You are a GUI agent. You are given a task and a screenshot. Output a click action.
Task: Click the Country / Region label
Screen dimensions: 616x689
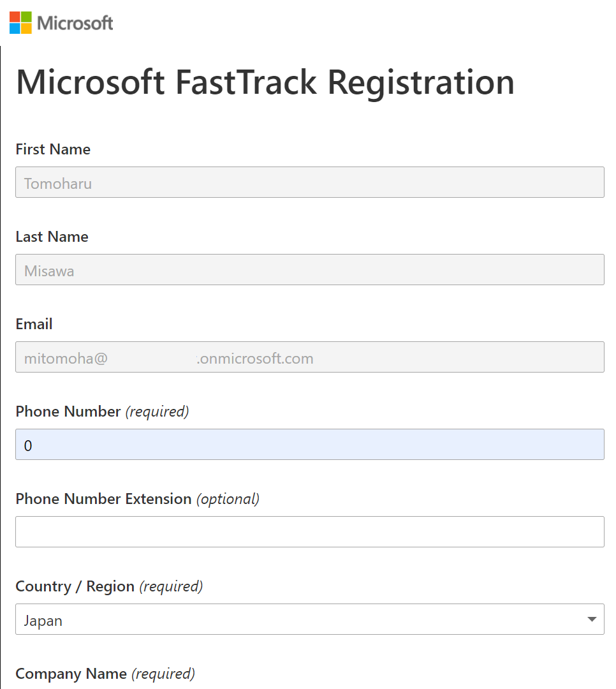click(75, 587)
